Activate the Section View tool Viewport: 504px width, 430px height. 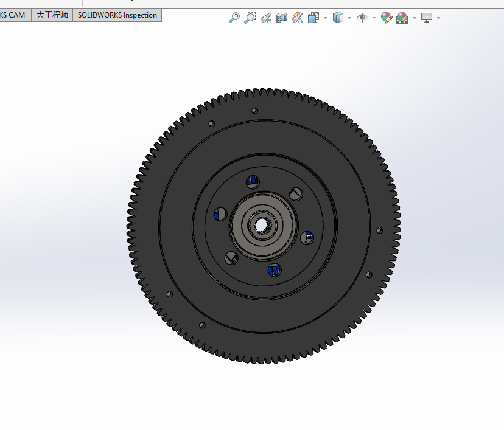pos(282,18)
